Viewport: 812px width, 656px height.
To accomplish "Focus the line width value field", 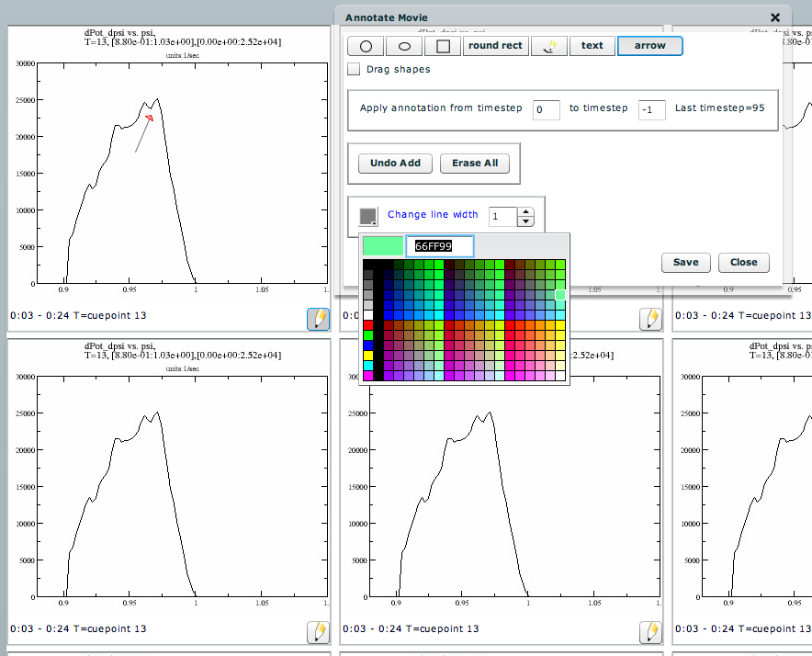I will pos(502,217).
